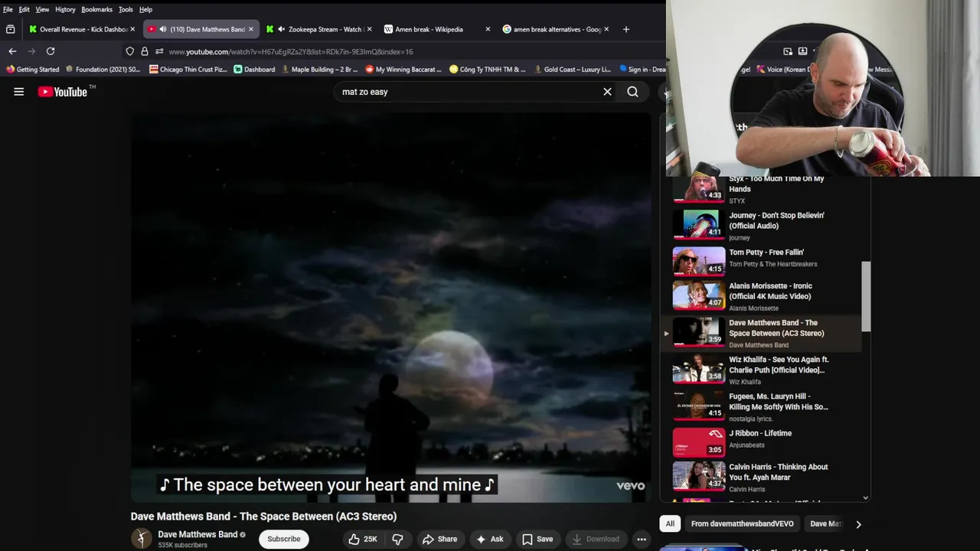This screenshot has width=980, height=551.
Task: Open the File menu
Action: [8, 9]
